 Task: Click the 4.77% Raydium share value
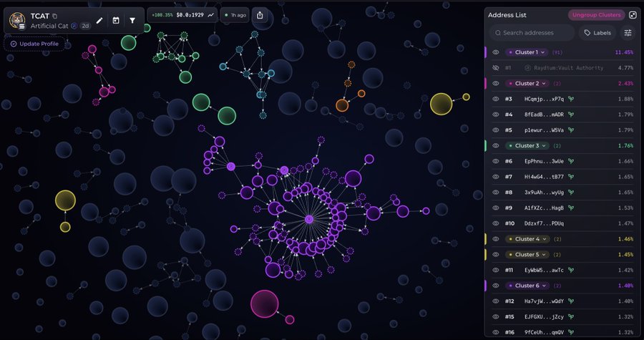click(x=625, y=68)
